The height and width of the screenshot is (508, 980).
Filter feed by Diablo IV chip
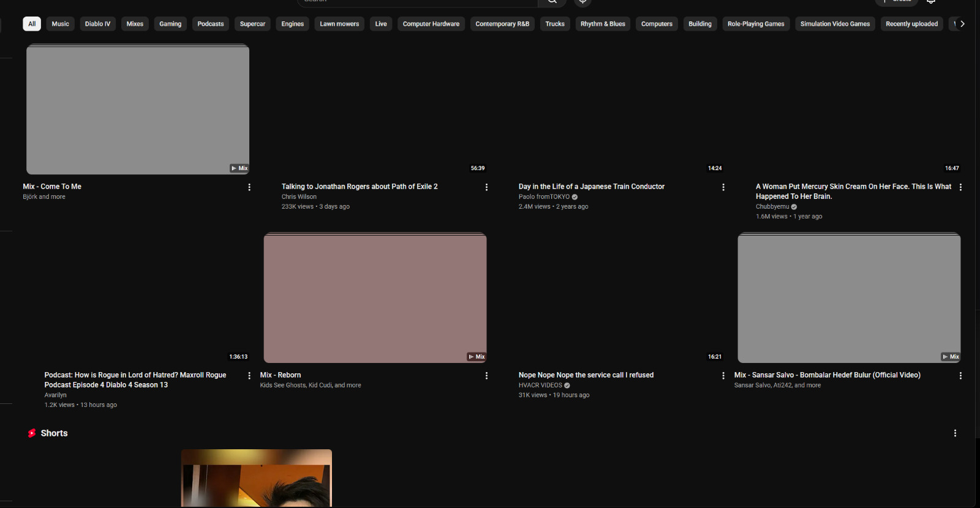point(98,24)
